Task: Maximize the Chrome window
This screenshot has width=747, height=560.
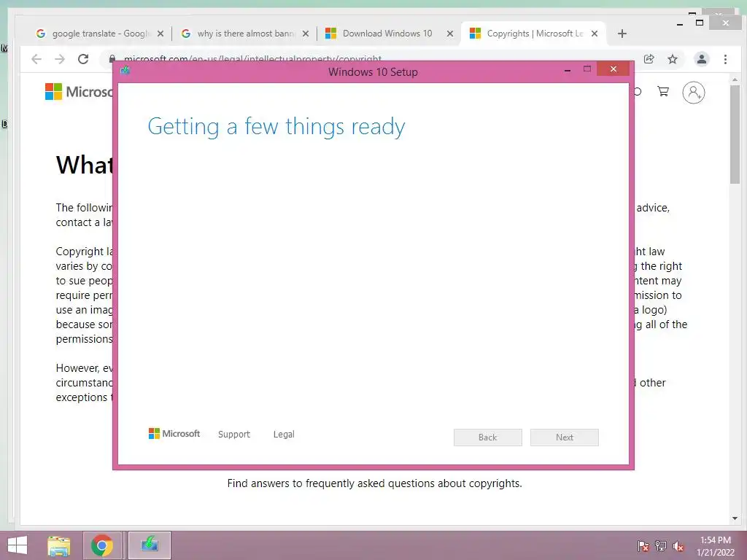Action: 700,23
